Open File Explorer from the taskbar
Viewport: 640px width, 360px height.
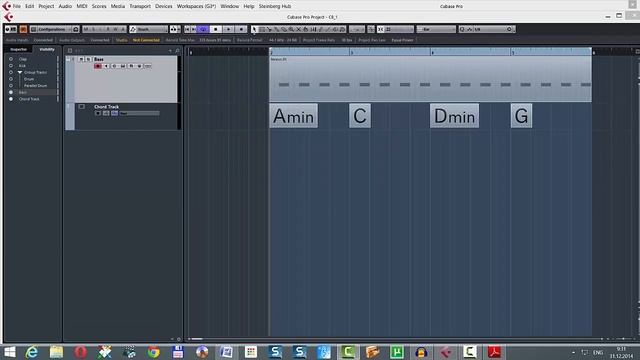(56, 352)
